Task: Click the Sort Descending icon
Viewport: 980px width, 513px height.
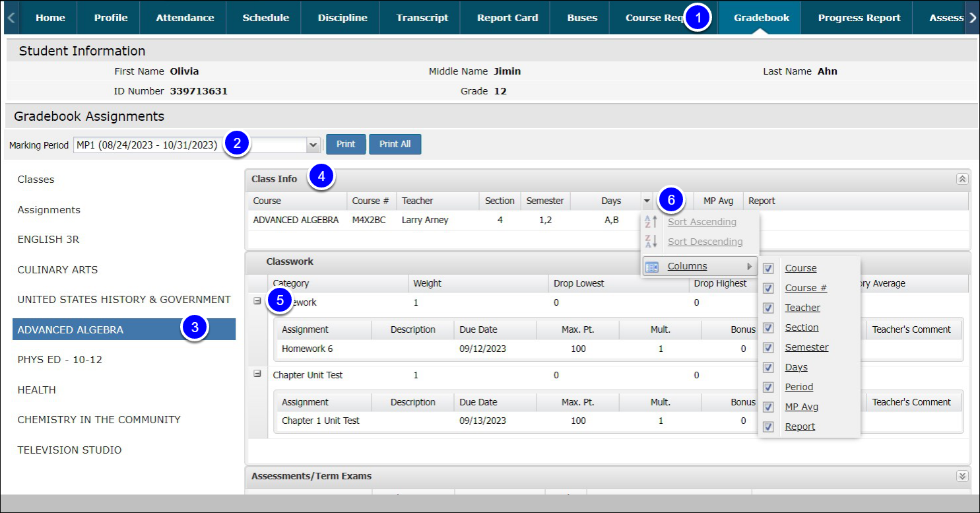Action: pyautogui.click(x=651, y=242)
